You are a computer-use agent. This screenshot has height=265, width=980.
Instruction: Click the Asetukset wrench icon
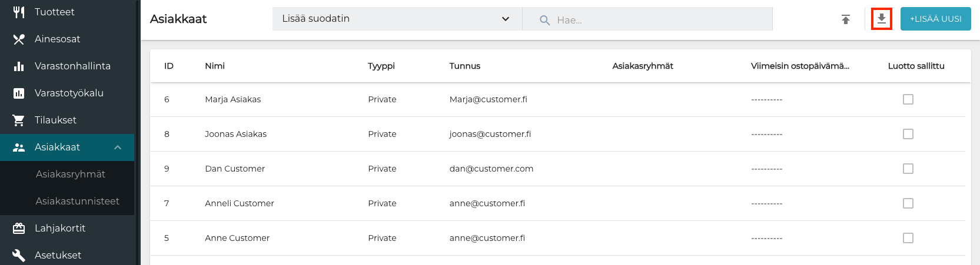19,255
